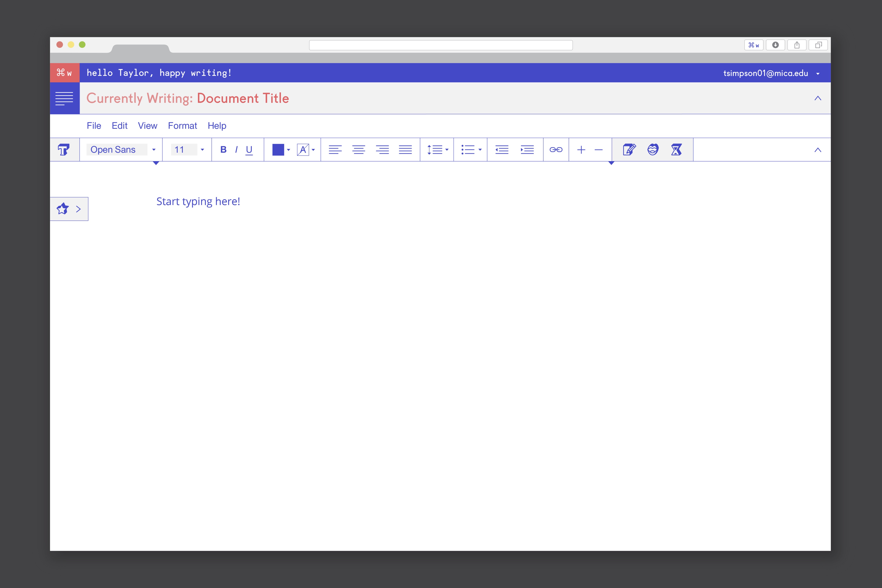
Task: Decrease indent of the paragraph
Action: 502,150
